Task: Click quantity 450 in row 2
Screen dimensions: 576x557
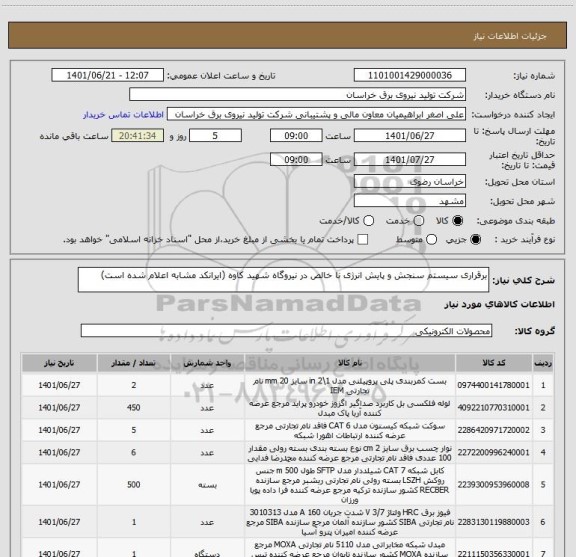Action: click(x=134, y=407)
